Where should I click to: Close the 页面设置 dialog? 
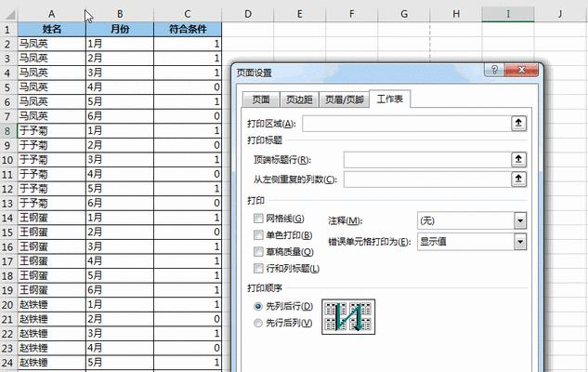pyautogui.click(x=524, y=71)
